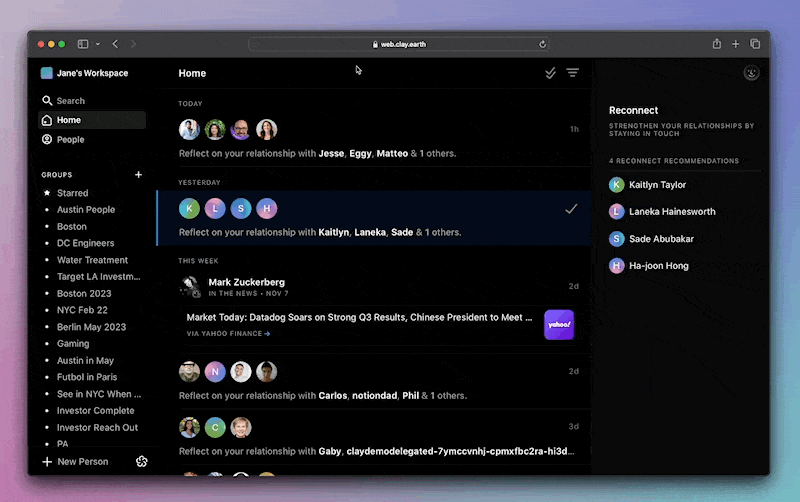Click the web.clay.earth address bar
800x502 pixels.
click(399, 44)
